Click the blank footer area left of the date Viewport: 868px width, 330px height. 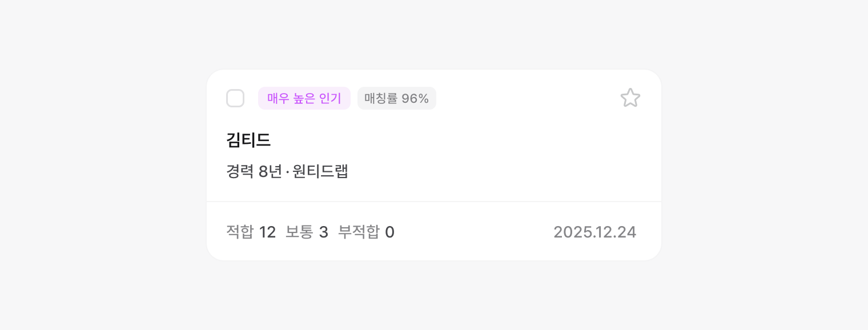click(474, 232)
